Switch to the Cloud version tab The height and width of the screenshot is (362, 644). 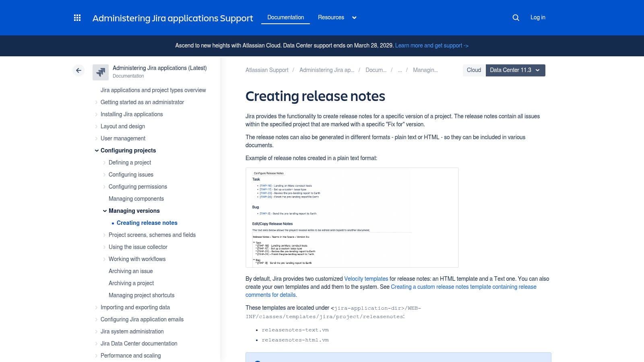[474, 70]
